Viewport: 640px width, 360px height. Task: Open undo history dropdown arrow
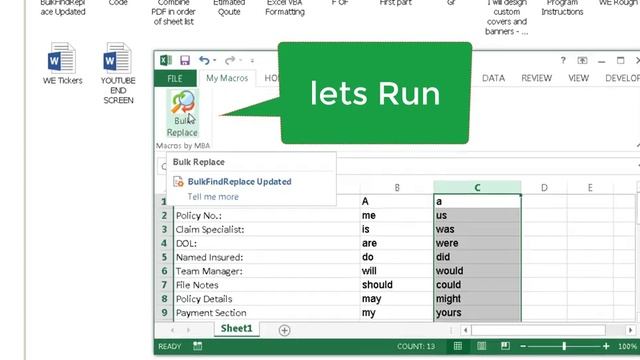215,60
